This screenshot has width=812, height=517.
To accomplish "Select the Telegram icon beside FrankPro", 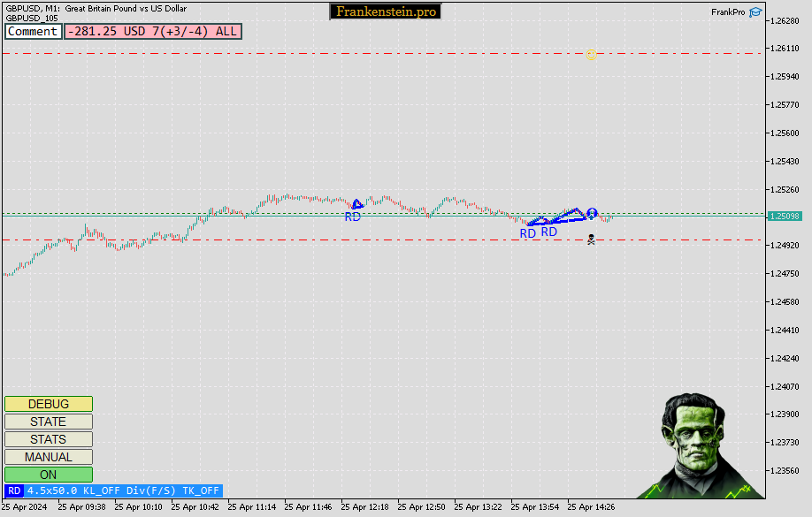I will coord(755,11).
